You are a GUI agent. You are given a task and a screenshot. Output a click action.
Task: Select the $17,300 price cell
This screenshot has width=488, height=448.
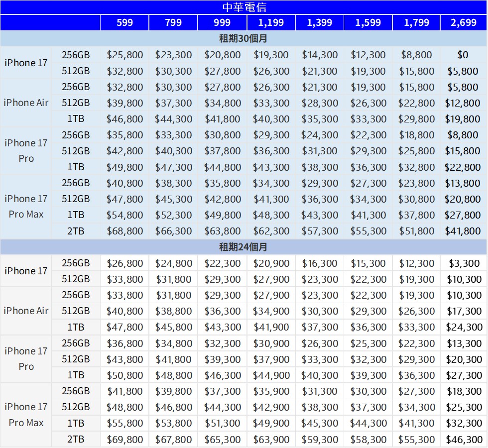pos(464,311)
